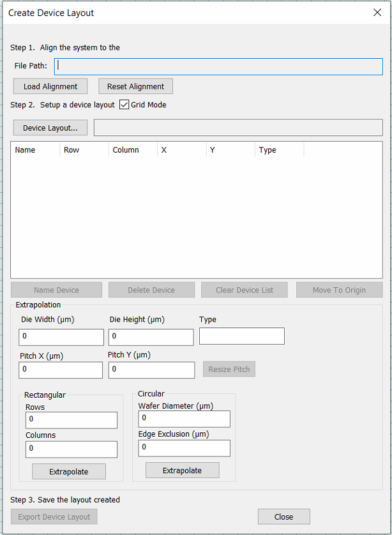Viewport: 392px width, 535px height.
Task: Focus the Die Width (µm) field
Action: [61, 336]
